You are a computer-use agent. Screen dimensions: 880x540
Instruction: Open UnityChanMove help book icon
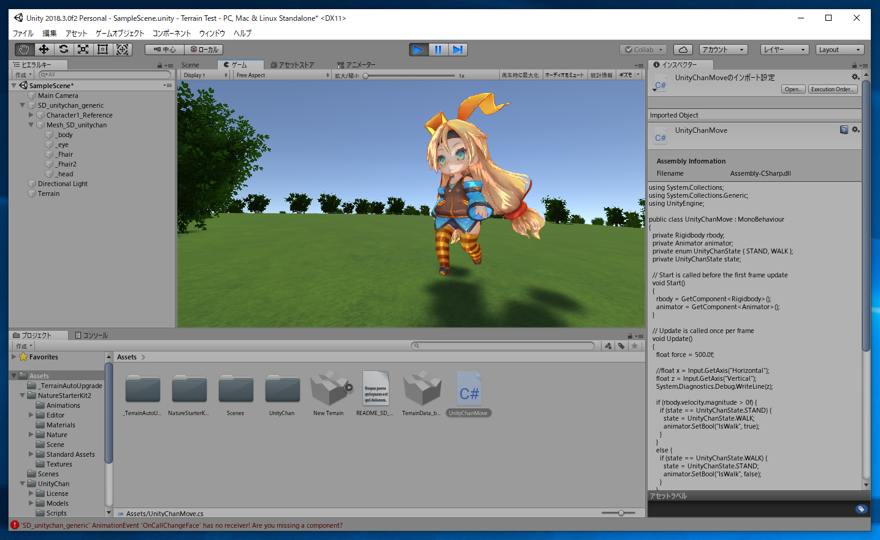[844, 130]
